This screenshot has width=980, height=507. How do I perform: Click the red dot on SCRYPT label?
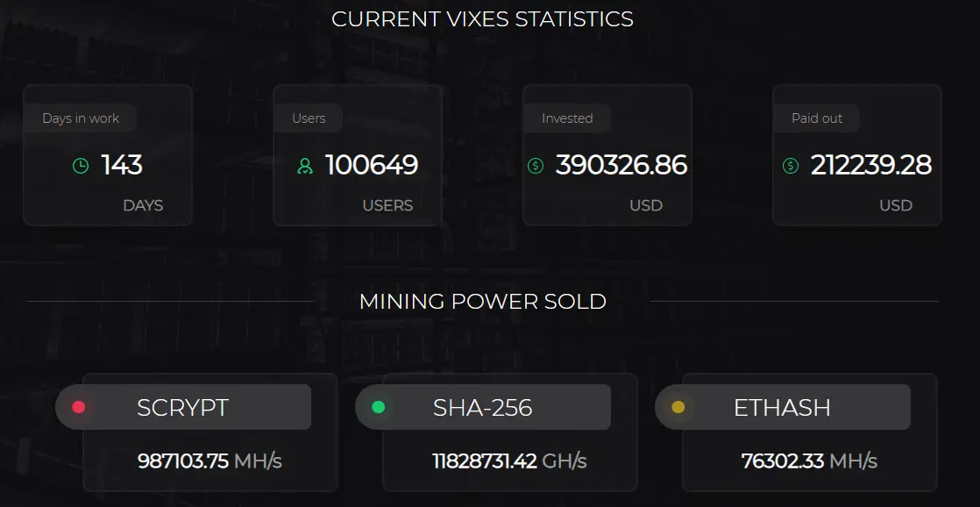click(x=78, y=407)
